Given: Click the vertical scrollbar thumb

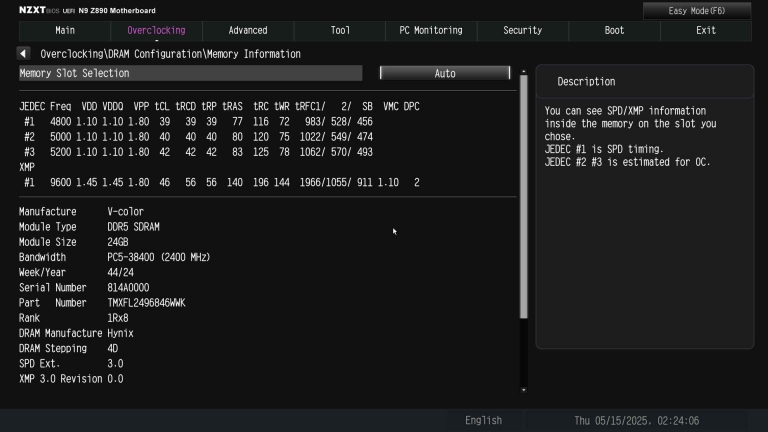Looking at the screenshot, I should pos(524,197).
